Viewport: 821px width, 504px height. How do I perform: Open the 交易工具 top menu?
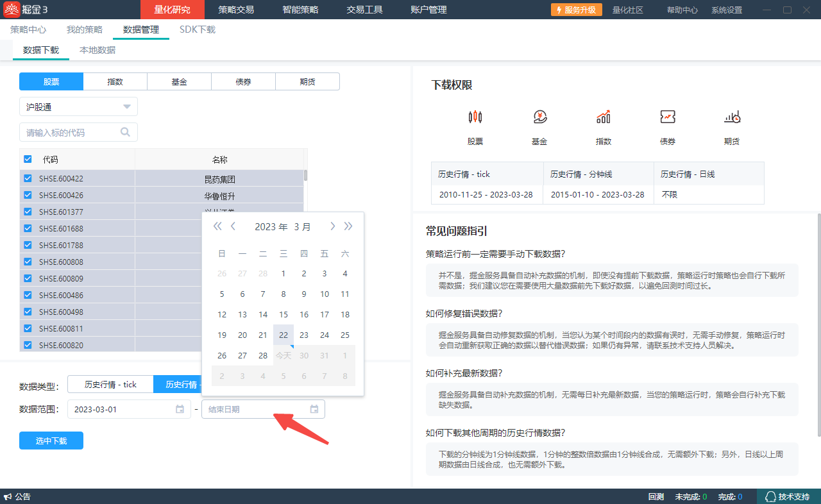pos(364,10)
